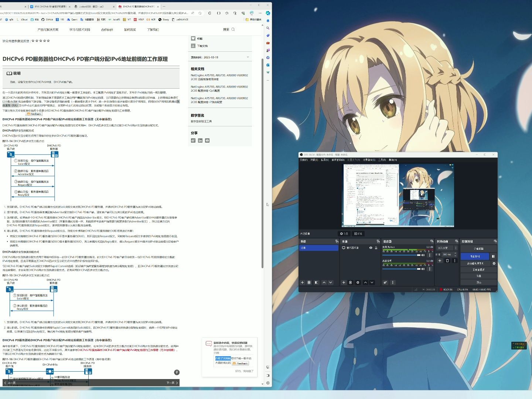Go to next page (下一页) link
Image resolution: width=532 pixels, height=399 pixels.
[x=172, y=383]
